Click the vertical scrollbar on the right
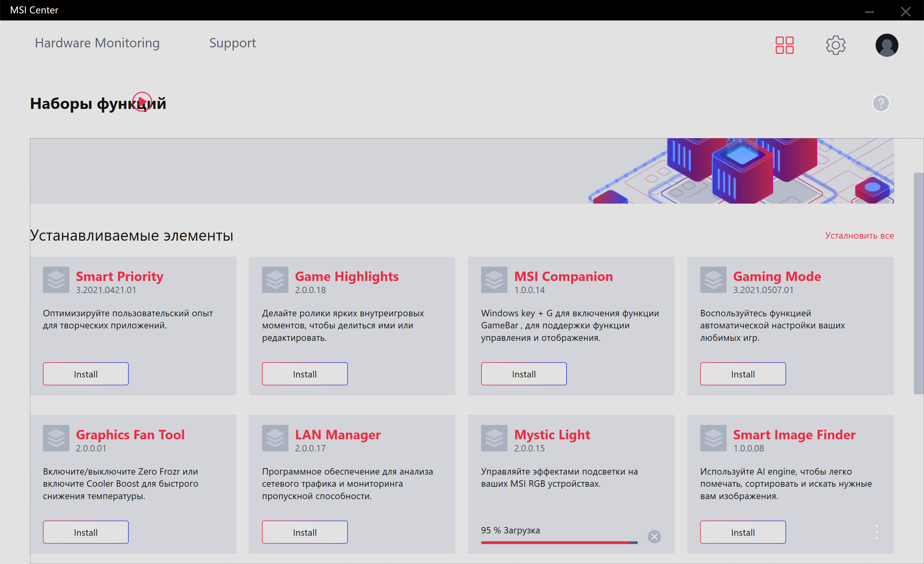 pyautogui.click(x=918, y=283)
